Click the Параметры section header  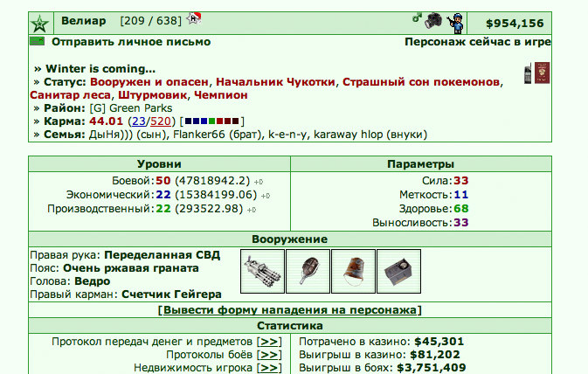pyautogui.click(x=421, y=164)
